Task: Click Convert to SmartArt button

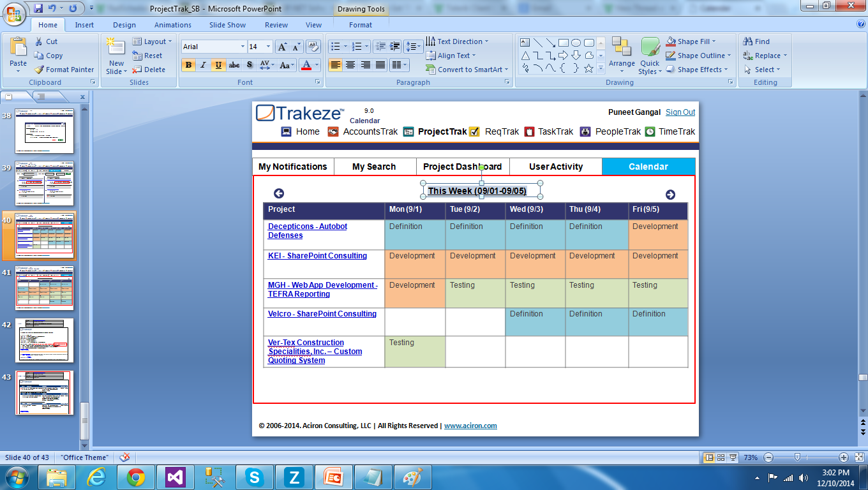Action: 467,70
